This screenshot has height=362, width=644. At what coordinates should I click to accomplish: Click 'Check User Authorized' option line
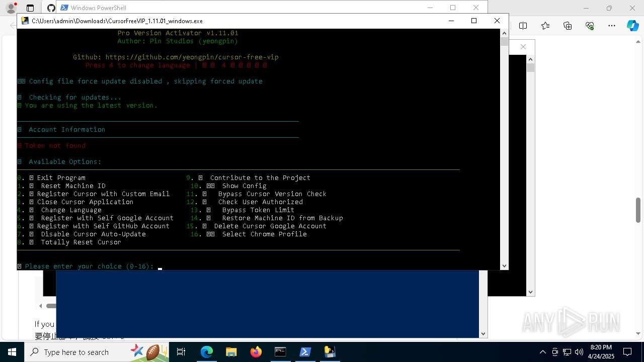tap(245, 202)
